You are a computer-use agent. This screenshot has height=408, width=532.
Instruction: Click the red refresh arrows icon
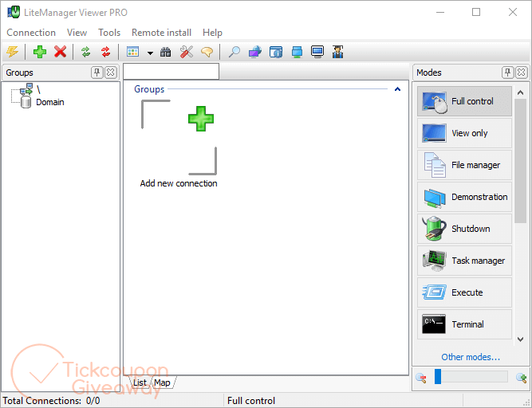pyautogui.click(x=106, y=52)
